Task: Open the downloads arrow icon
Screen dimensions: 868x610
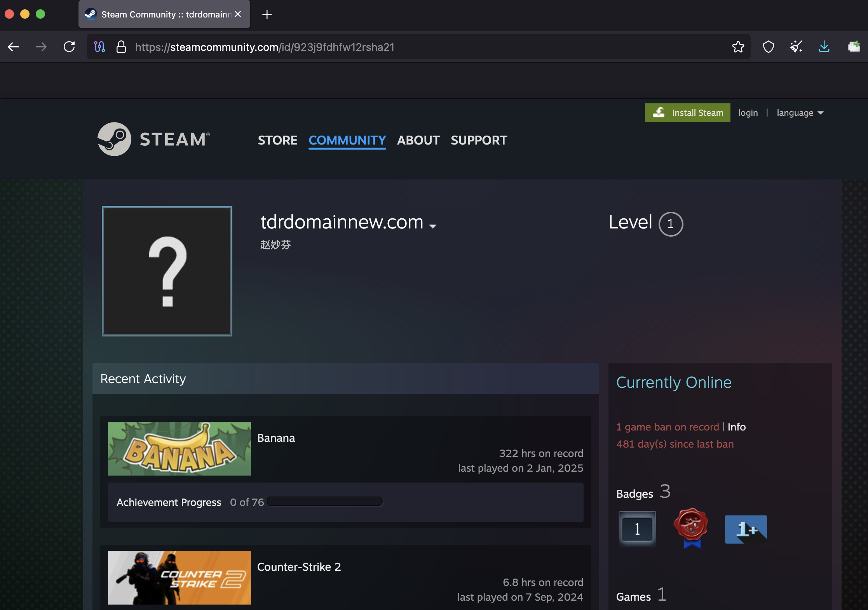Action: 824,47
